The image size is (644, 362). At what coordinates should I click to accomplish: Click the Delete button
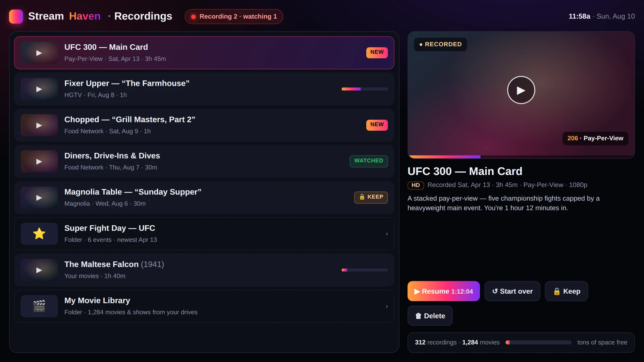[x=430, y=316]
